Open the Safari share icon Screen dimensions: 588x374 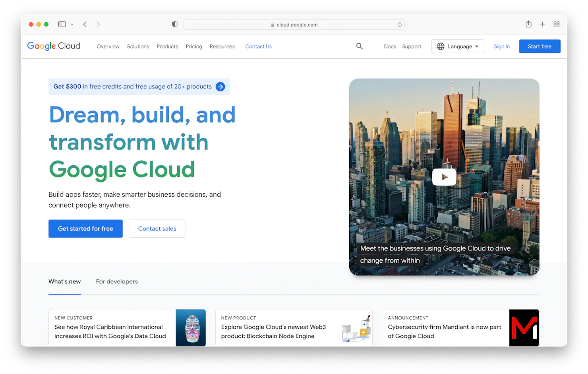pyautogui.click(x=528, y=24)
